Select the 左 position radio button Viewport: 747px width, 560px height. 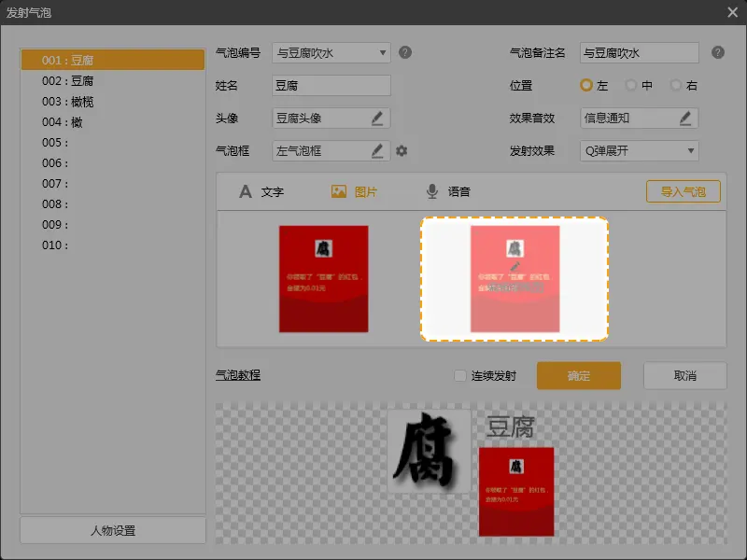click(586, 86)
